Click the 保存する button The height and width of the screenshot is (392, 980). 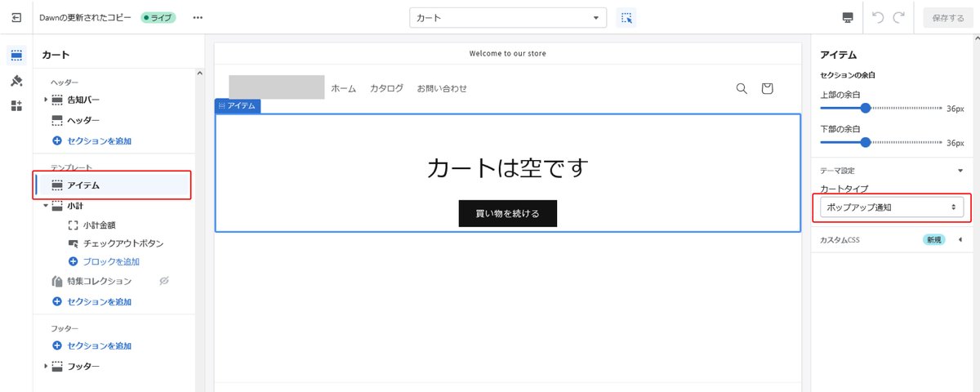coord(947,18)
